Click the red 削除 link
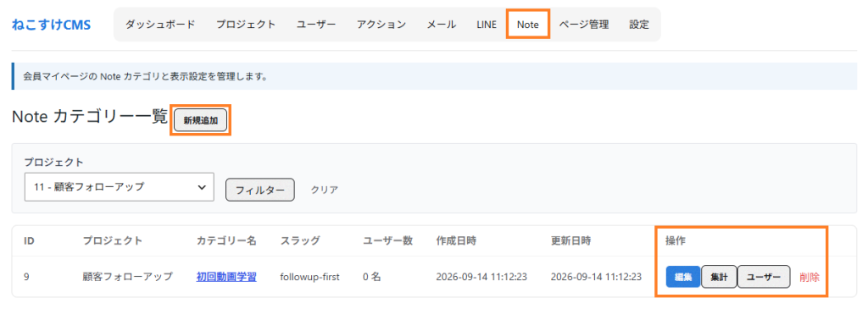Screen dimensions: 868x309 coord(810,277)
